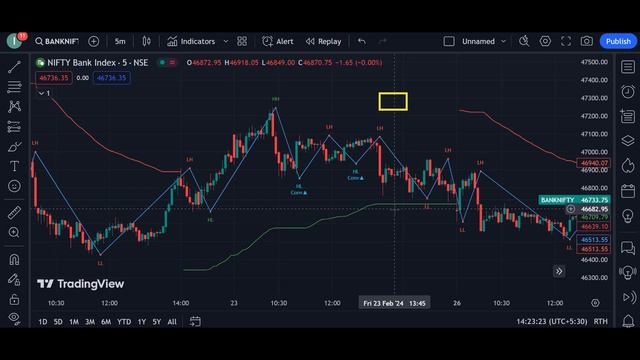Screen dimensions: 640x360
Task: Open the alerts clock panel
Action: tap(628, 91)
